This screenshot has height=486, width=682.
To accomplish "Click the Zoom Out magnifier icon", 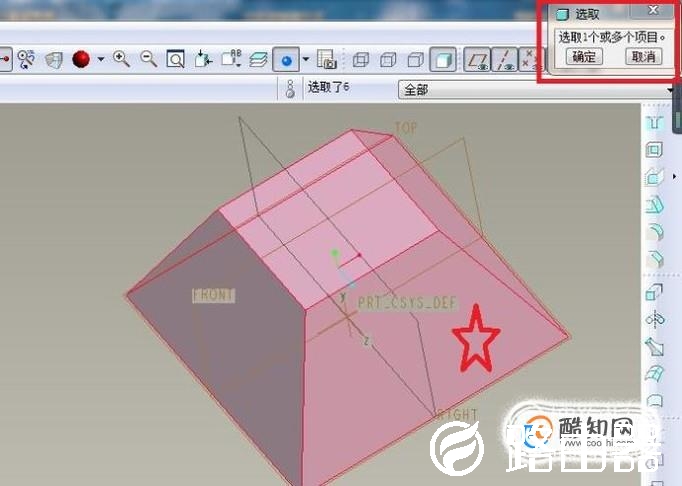I will [149, 59].
